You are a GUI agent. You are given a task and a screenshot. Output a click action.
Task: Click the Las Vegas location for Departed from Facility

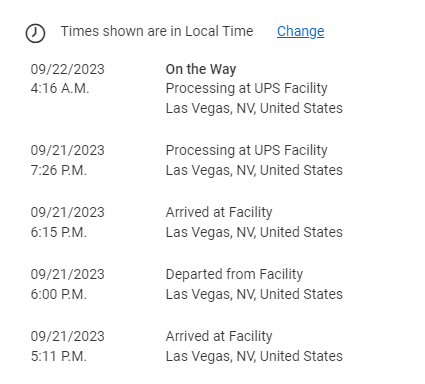click(254, 295)
